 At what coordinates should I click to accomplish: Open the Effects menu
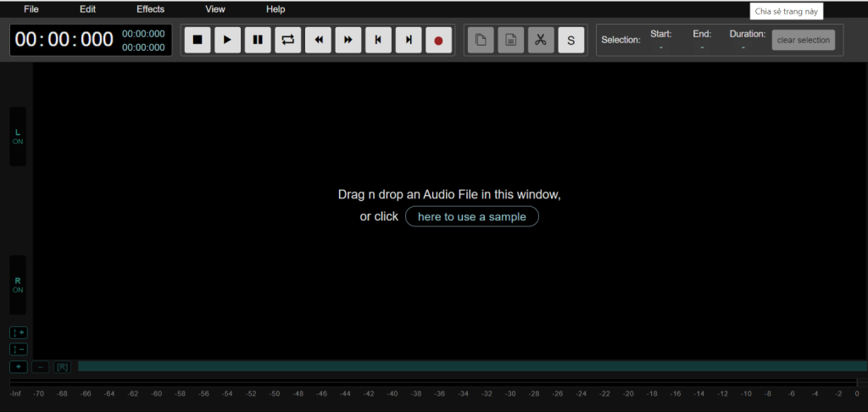click(x=150, y=9)
